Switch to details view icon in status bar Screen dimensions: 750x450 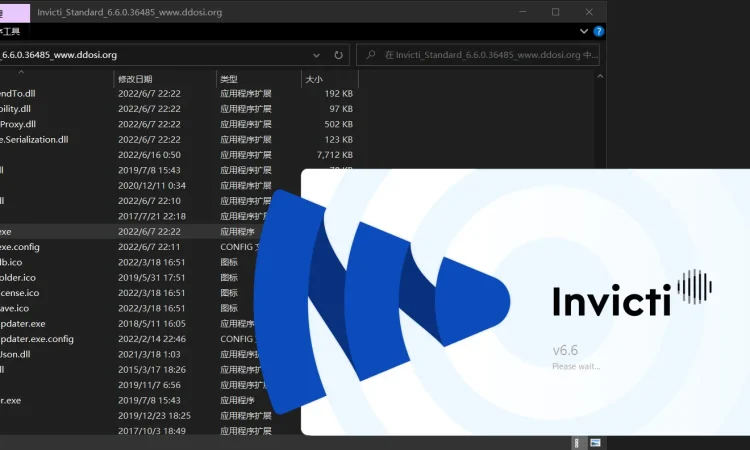coord(577,443)
